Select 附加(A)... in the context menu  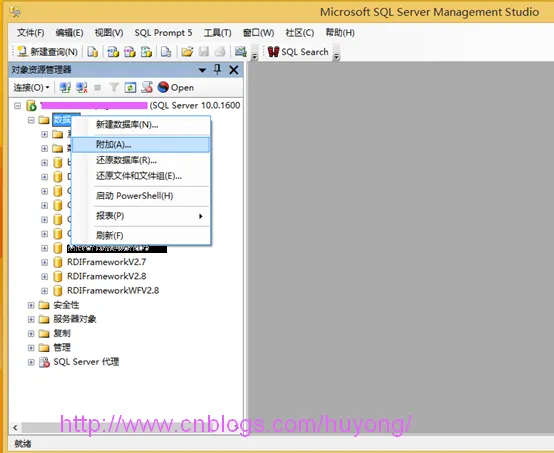click(141, 145)
